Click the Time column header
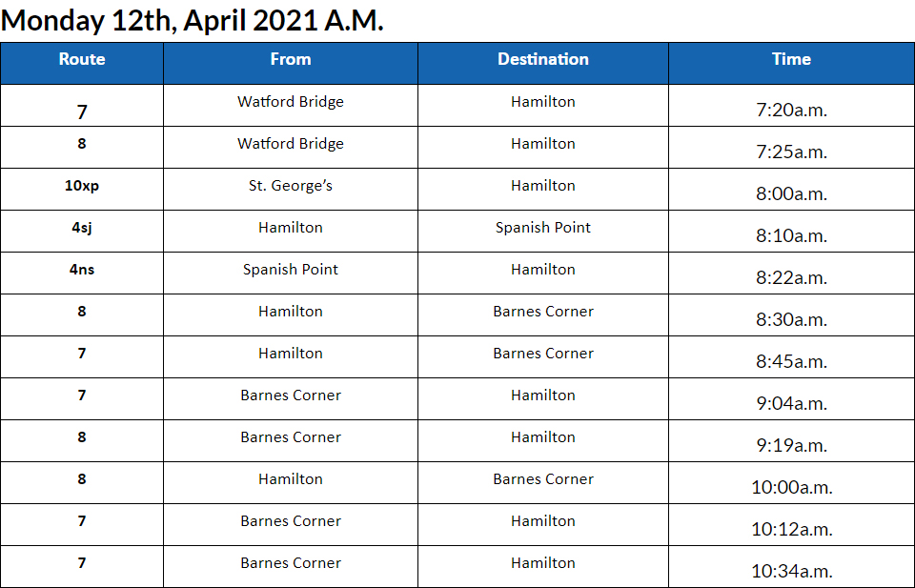 (x=791, y=59)
